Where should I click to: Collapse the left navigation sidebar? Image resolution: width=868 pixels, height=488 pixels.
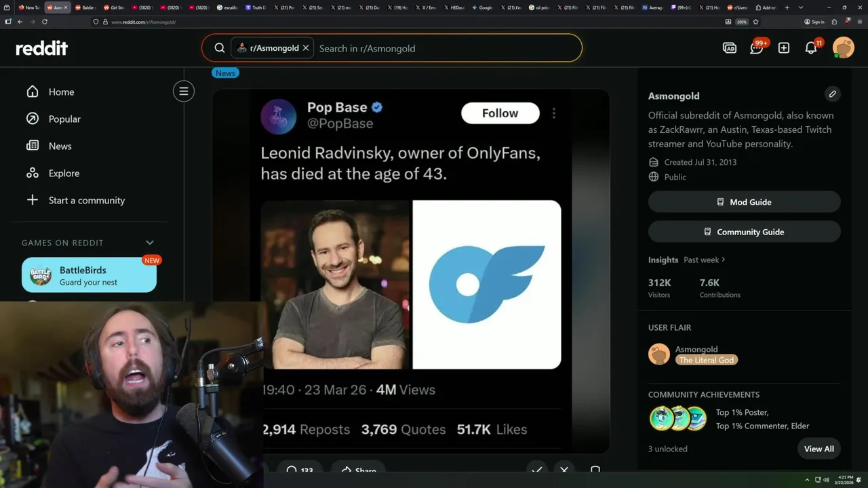point(183,91)
